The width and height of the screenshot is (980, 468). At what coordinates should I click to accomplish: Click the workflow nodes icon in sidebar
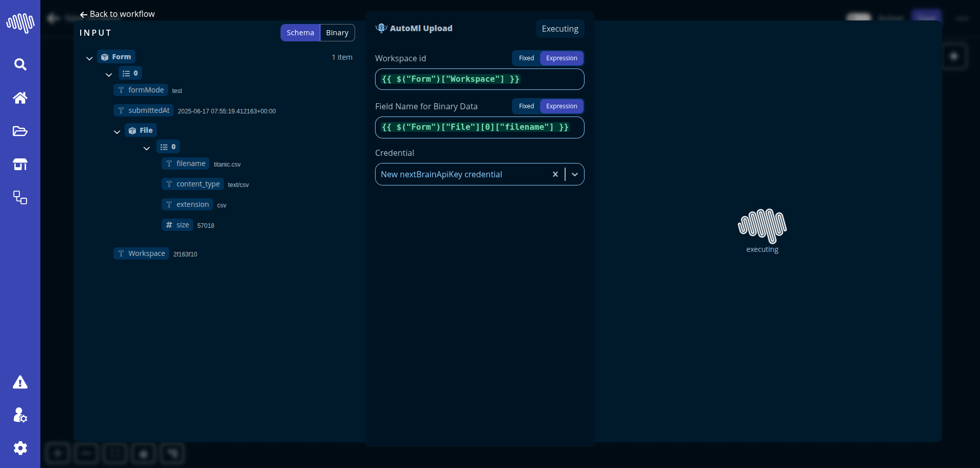(20, 198)
